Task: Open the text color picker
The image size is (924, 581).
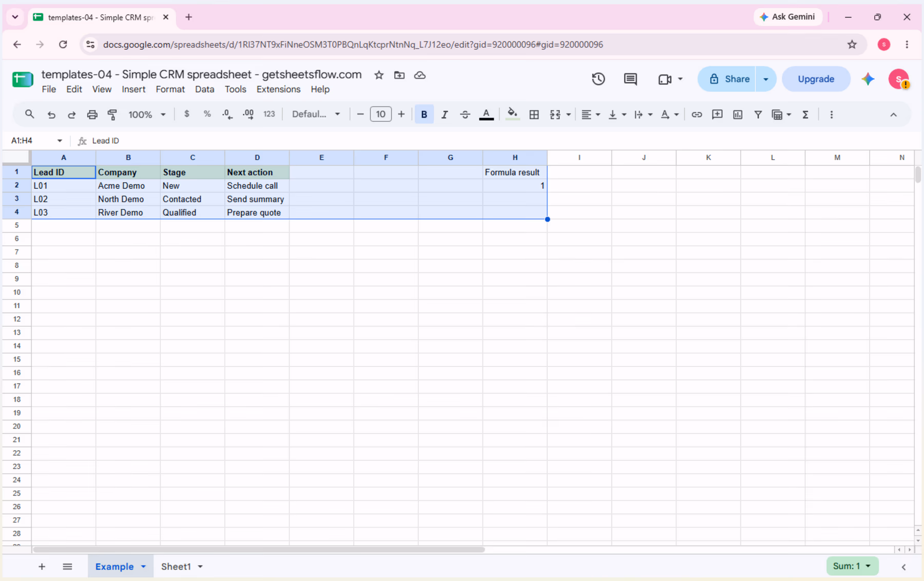Action: pos(486,114)
